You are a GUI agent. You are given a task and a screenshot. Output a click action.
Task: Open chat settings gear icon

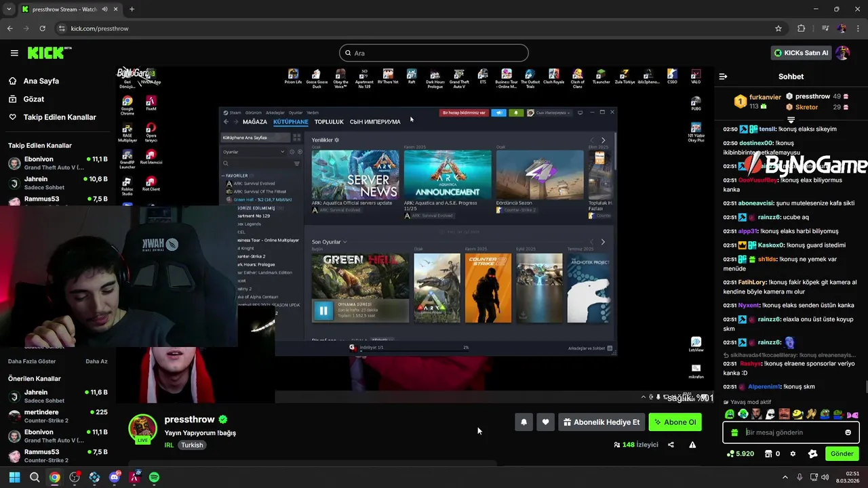(793, 453)
